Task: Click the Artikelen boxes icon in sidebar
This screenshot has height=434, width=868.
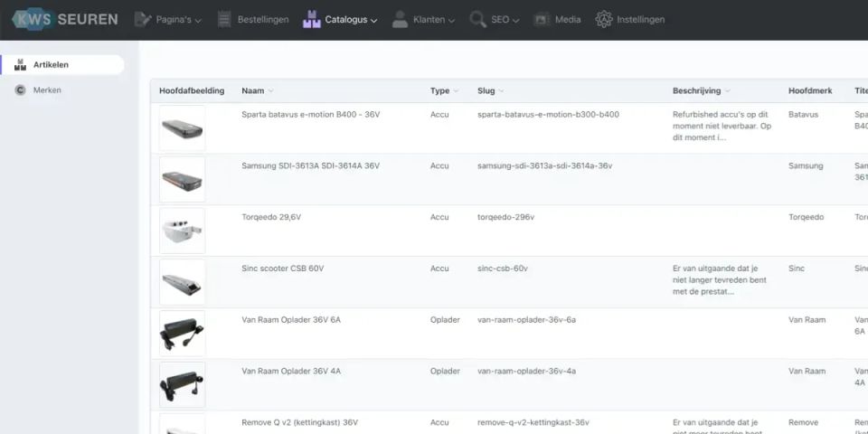Action: [x=21, y=65]
